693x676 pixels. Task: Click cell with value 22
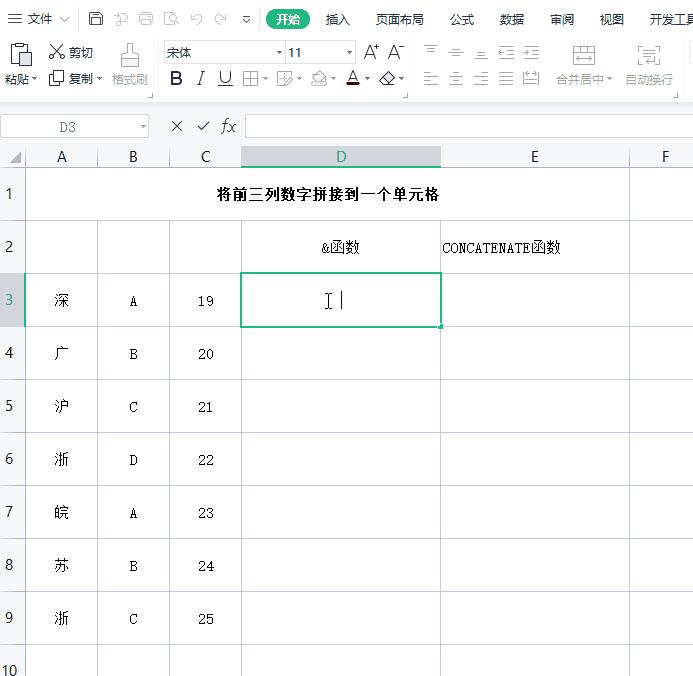pos(206,460)
